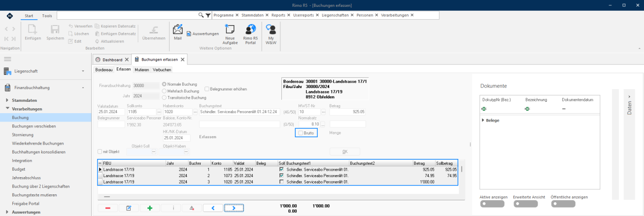This screenshot has height=216, width=644.
Task: Open the Reports menu
Action: click(279, 15)
